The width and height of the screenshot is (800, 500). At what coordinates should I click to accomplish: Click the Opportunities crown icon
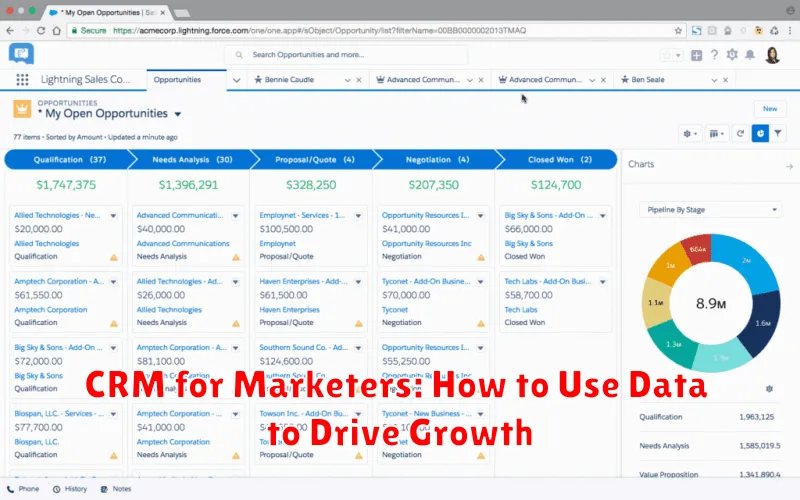tap(22, 109)
